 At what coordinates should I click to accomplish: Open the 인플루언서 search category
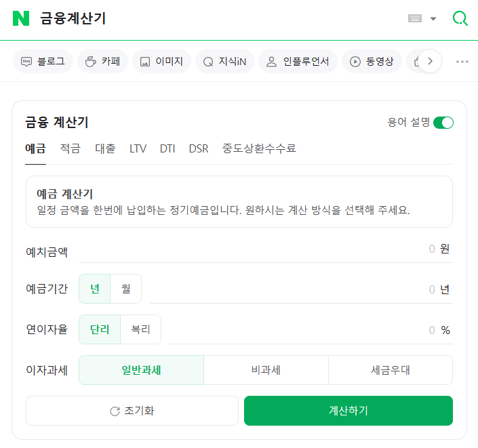[x=298, y=61]
